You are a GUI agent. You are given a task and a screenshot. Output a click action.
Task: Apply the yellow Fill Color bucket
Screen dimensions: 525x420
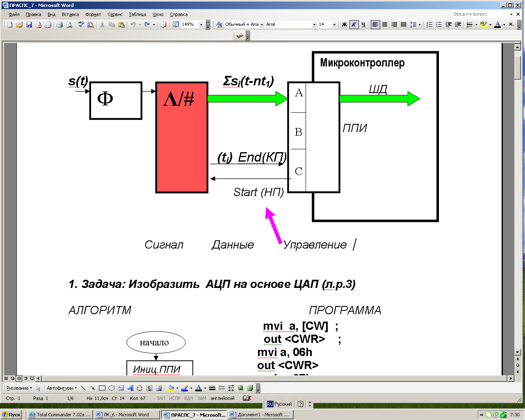coord(171,388)
